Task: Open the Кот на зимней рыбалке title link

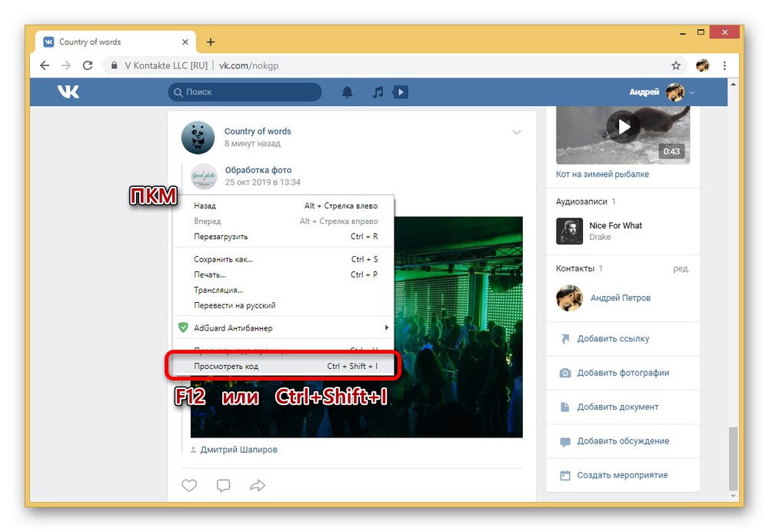Action: click(602, 174)
